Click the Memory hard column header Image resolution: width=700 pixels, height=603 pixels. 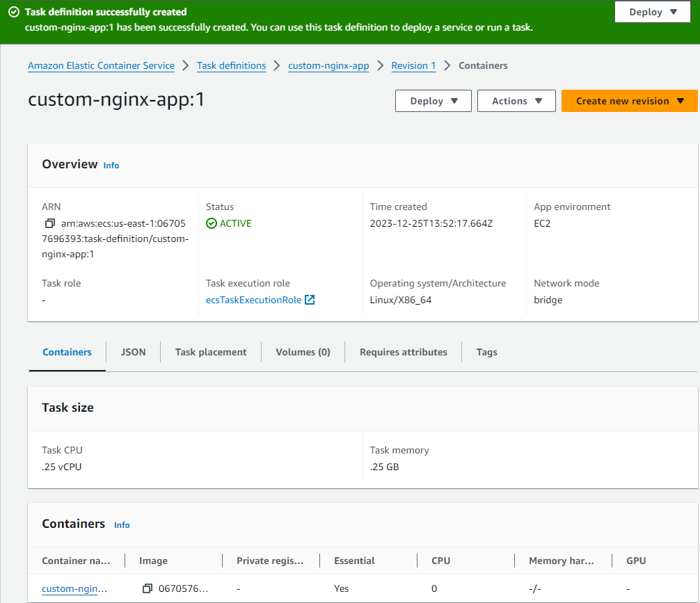tap(562, 561)
